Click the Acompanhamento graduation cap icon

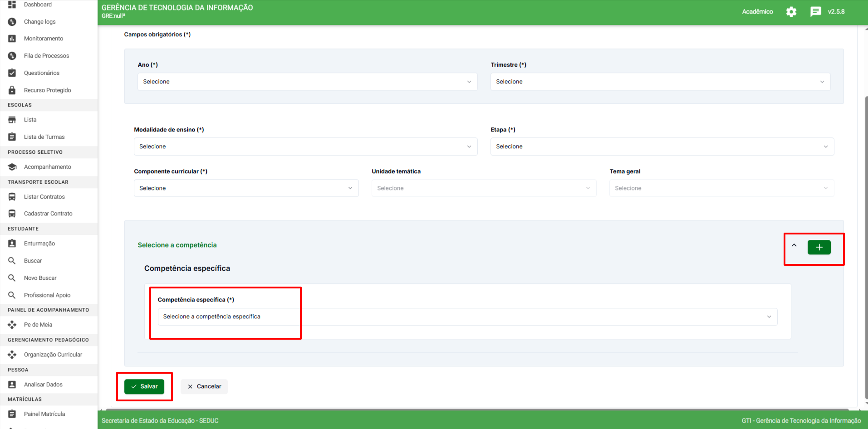(12, 167)
